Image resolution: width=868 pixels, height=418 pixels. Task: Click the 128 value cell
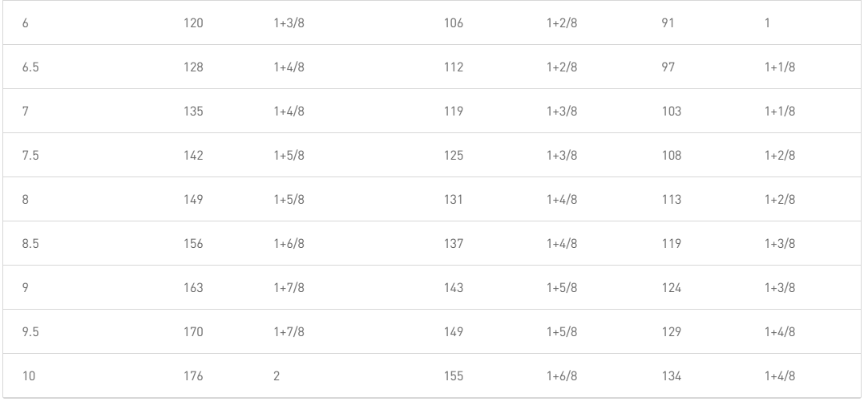pos(193,67)
